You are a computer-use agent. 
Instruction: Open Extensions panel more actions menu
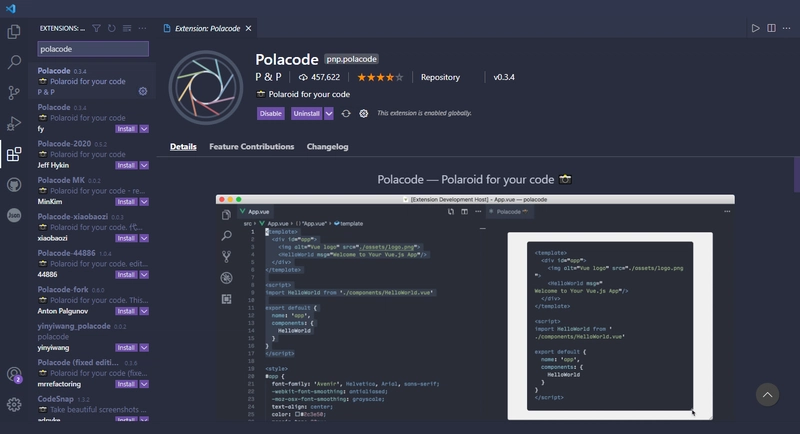(x=142, y=29)
